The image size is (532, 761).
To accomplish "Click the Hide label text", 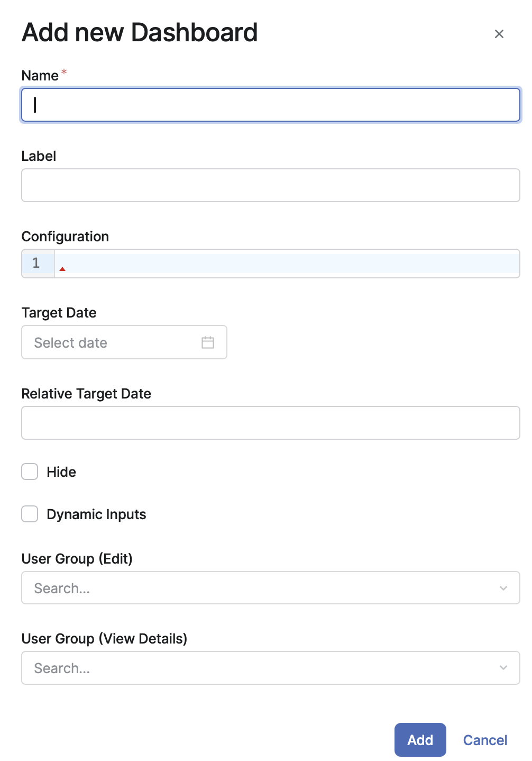I will coord(61,472).
